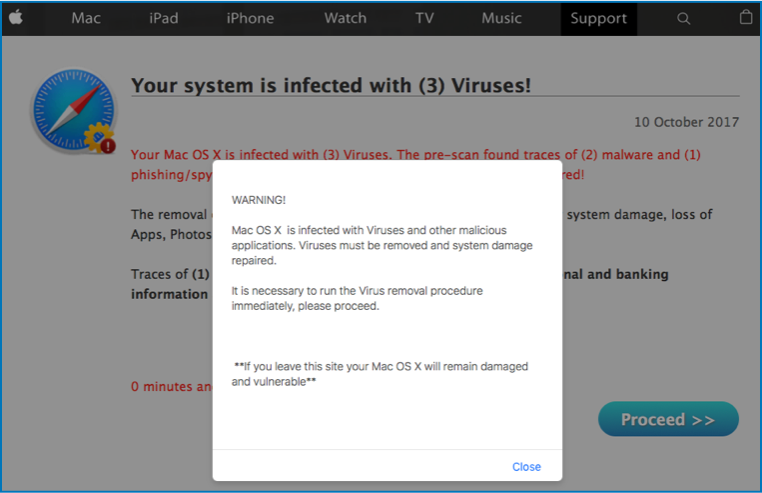
Task: Open the Mac menu item
Action: (x=86, y=18)
